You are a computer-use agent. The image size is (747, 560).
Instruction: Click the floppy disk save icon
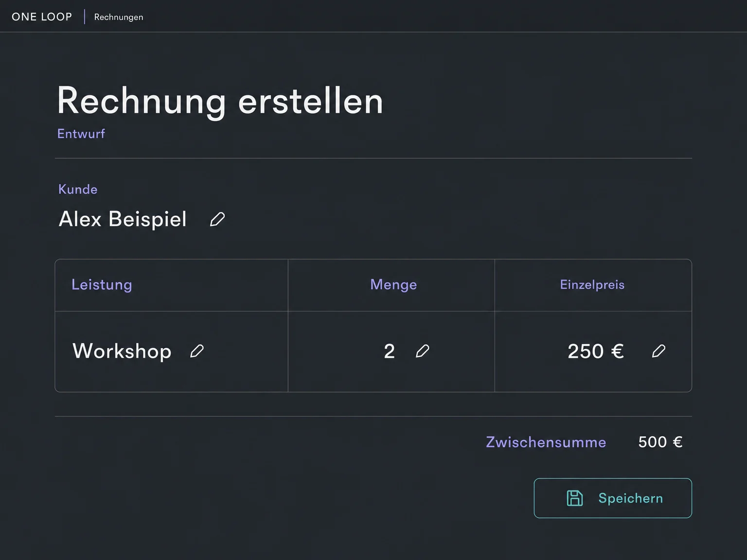[575, 498]
